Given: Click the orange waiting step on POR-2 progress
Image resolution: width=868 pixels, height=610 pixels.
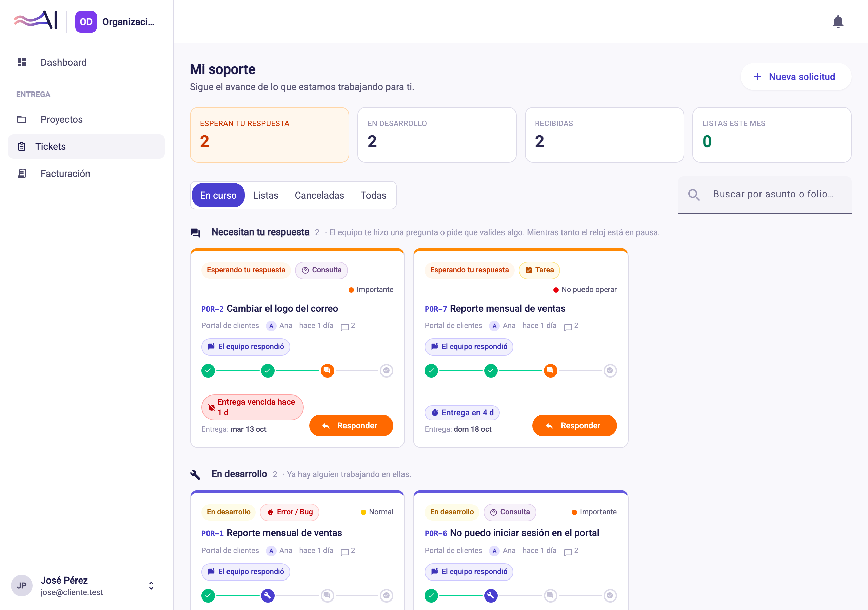Looking at the screenshot, I should 328,371.
